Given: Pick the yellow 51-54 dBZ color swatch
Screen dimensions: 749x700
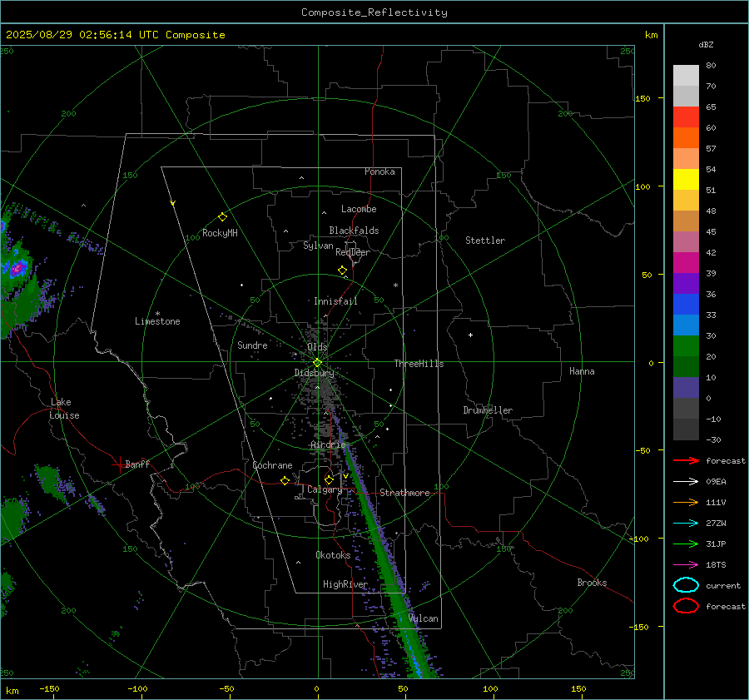Looking at the screenshot, I should 686,180.
